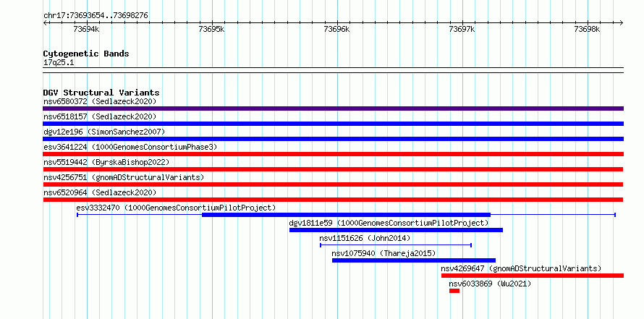Open dgv1811e59 (1000GenomesConsortiumPilotProject) label
The width and height of the screenshot is (644, 319).
pyautogui.click(x=389, y=223)
